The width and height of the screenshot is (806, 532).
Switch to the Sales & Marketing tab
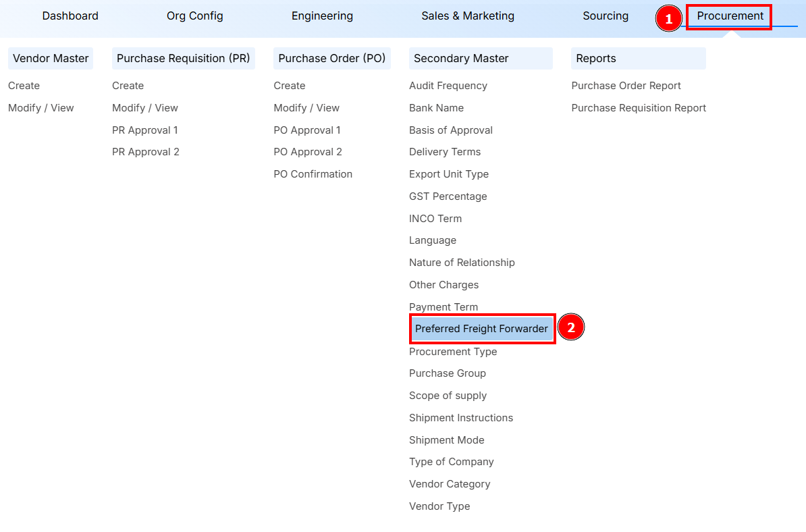click(x=468, y=16)
